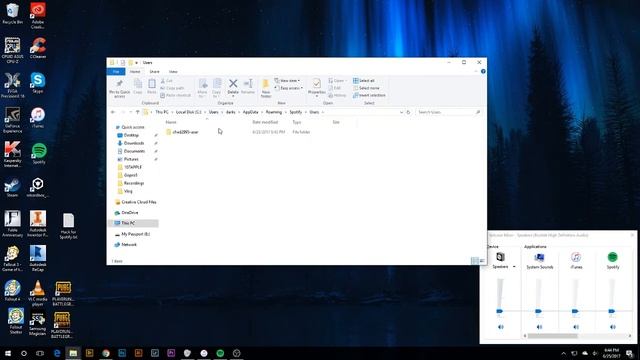The image size is (640, 360).
Task: Open the Windows Start menu
Action: coord(7,353)
